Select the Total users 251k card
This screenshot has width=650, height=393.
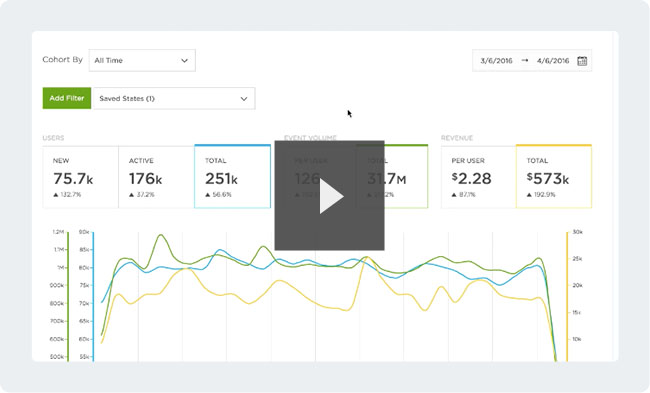pyautogui.click(x=232, y=177)
